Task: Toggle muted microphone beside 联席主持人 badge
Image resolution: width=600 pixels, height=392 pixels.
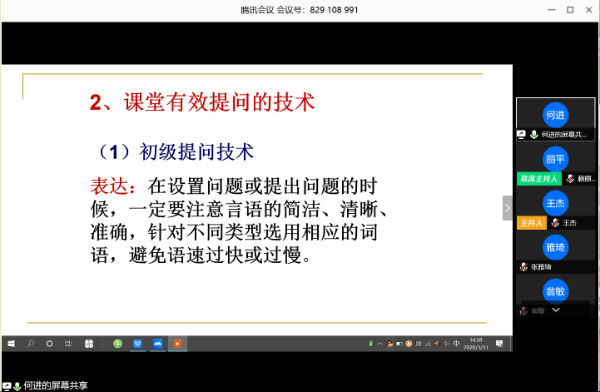Action: click(571, 178)
